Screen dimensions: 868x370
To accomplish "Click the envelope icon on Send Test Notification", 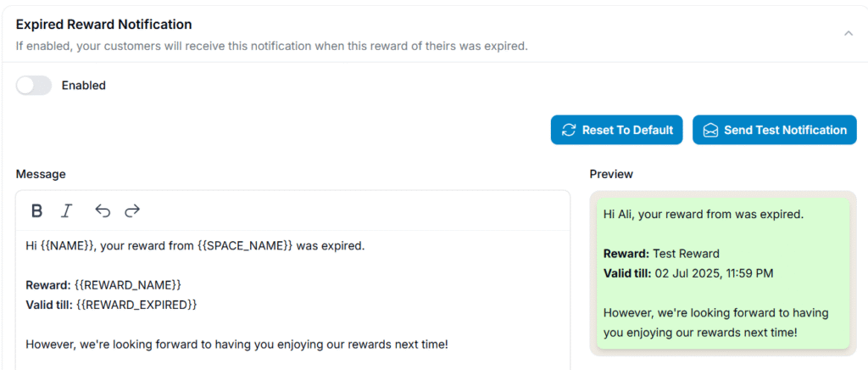I will 710,130.
